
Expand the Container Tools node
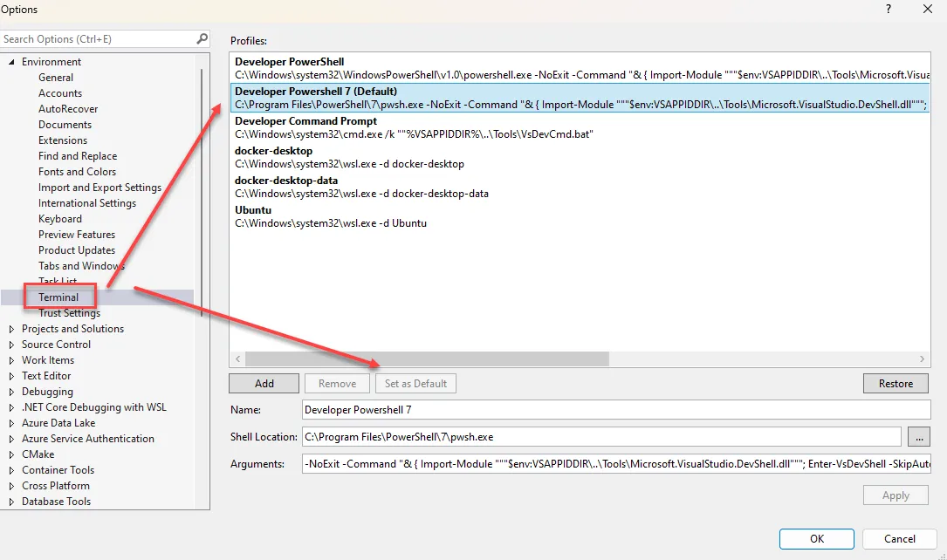coord(10,469)
